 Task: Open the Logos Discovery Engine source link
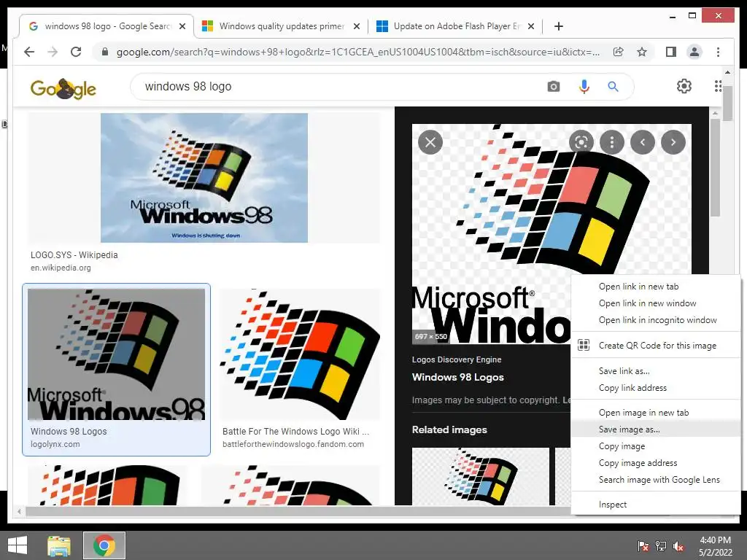pos(457,359)
